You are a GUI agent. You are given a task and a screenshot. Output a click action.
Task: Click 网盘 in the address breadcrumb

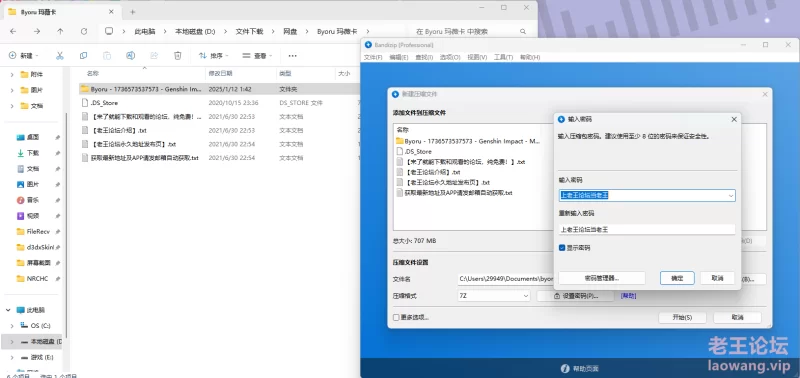click(x=290, y=32)
